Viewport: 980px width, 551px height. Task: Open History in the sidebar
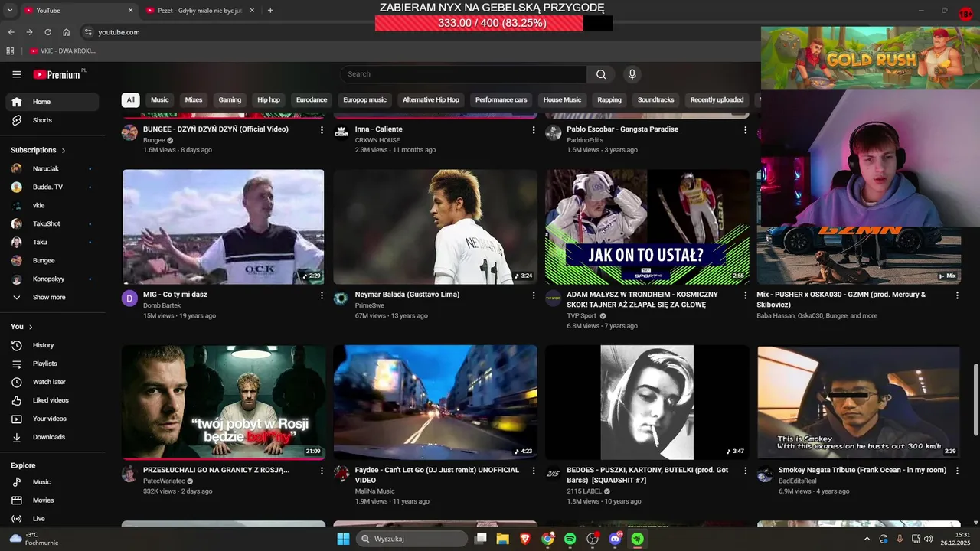pyautogui.click(x=52, y=345)
